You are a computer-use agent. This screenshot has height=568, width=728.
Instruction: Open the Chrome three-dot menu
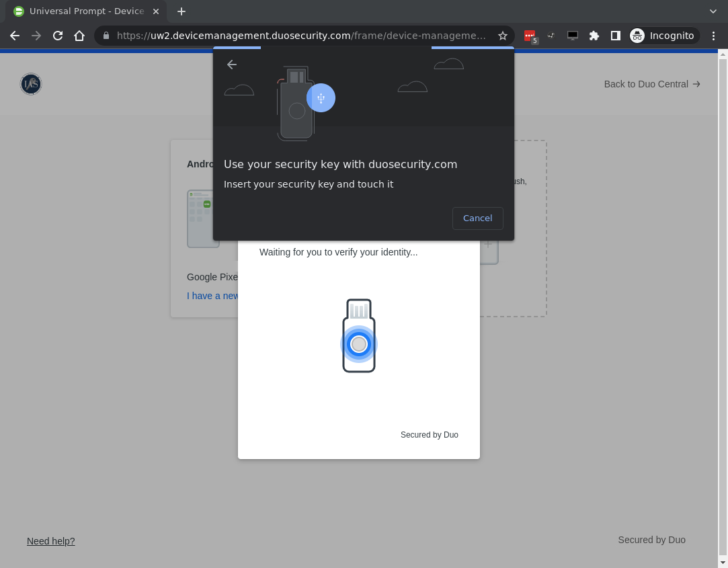[x=714, y=36]
